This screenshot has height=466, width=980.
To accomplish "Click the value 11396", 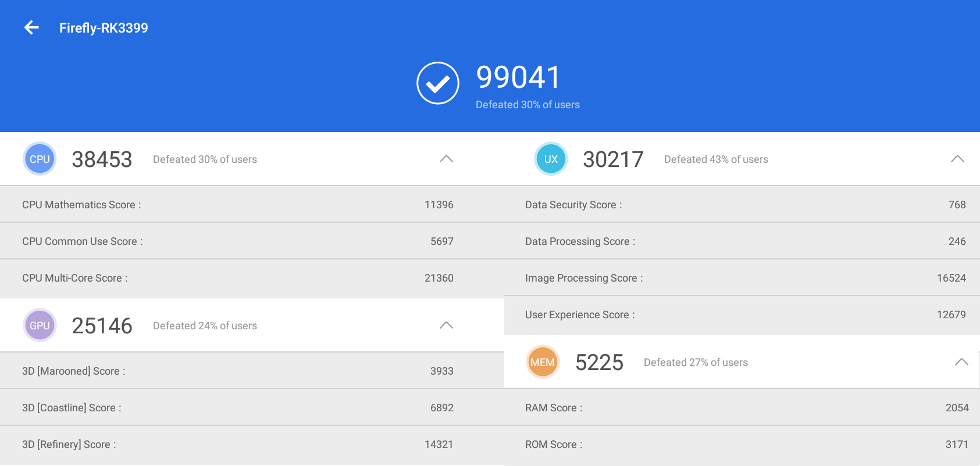I will coord(439,205).
